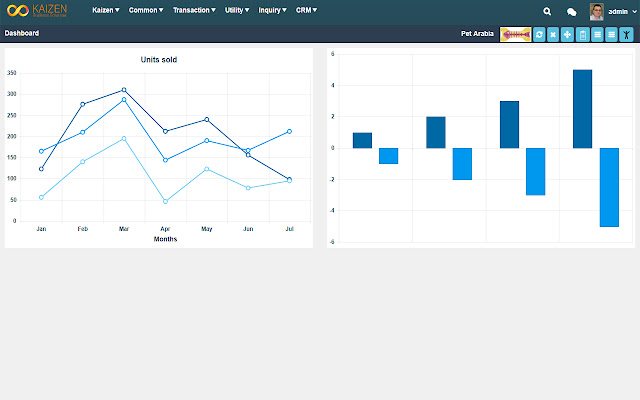Expand the admin user dropdown
Screen dimensions: 640x400
[622, 11]
